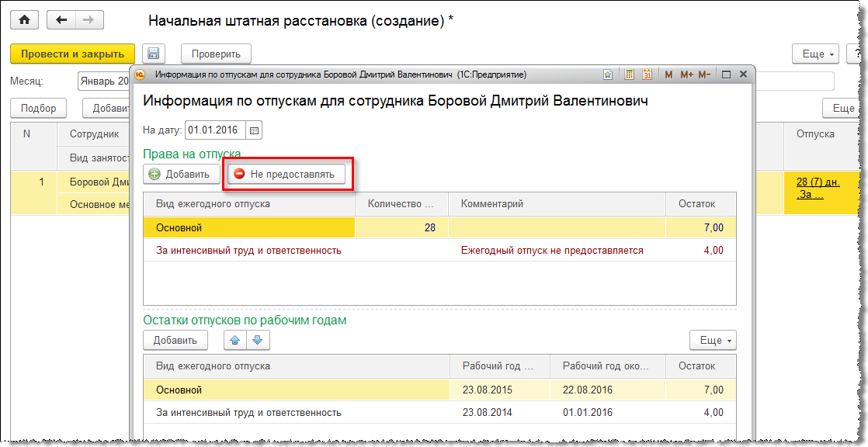Save document using diskette icon
This screenshot has height=447, width=868.
coord(154,54)
